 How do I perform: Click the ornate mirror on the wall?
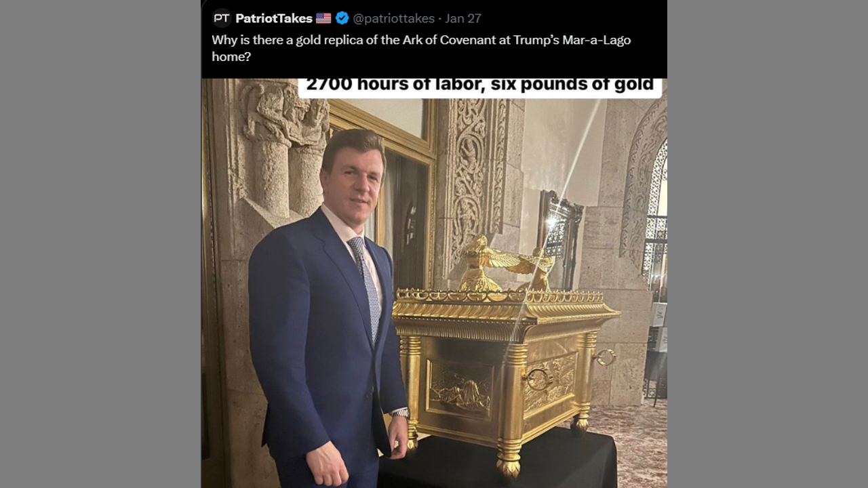(x=561, y=232)
